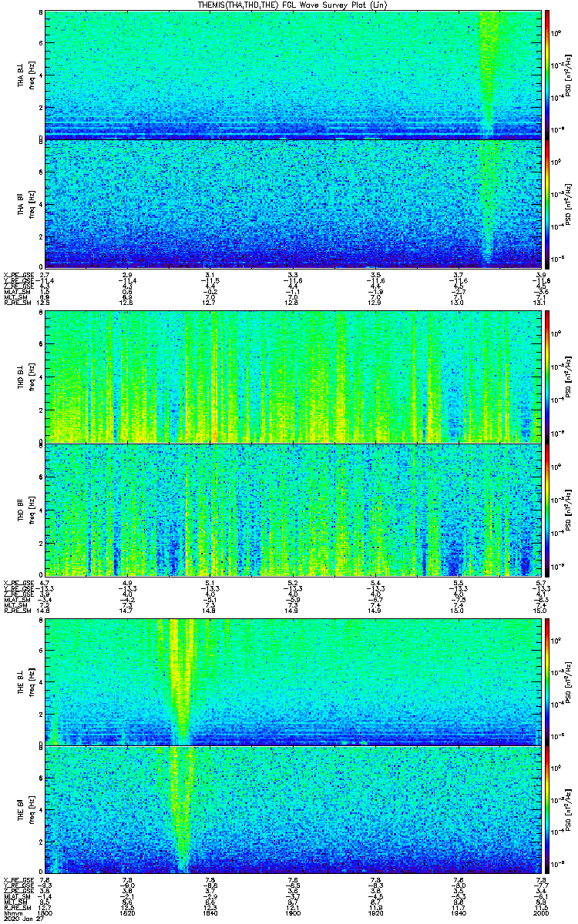Click the hhmm axis label
The image size is (578, 924).
click(12, 912)
